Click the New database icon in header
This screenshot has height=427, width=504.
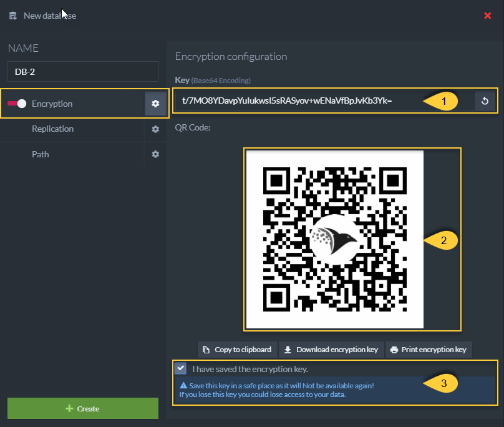click(x=13, y=16)
